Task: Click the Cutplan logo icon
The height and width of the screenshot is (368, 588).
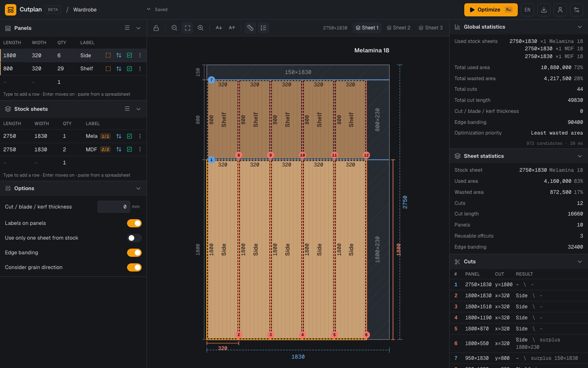Action: coord(11,10)
